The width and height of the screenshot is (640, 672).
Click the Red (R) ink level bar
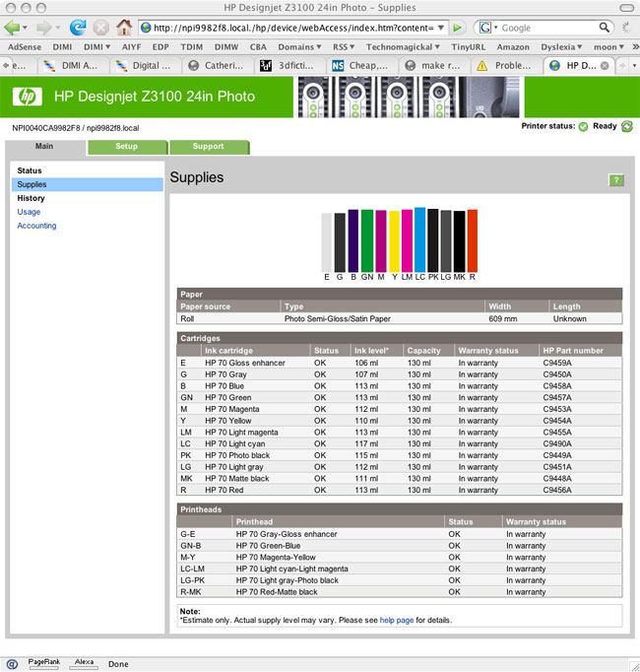tap(472, 240)
